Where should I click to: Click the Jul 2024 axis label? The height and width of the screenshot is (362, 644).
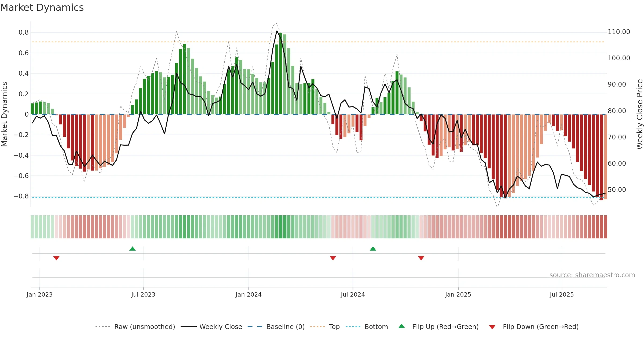tap(353, 294)
